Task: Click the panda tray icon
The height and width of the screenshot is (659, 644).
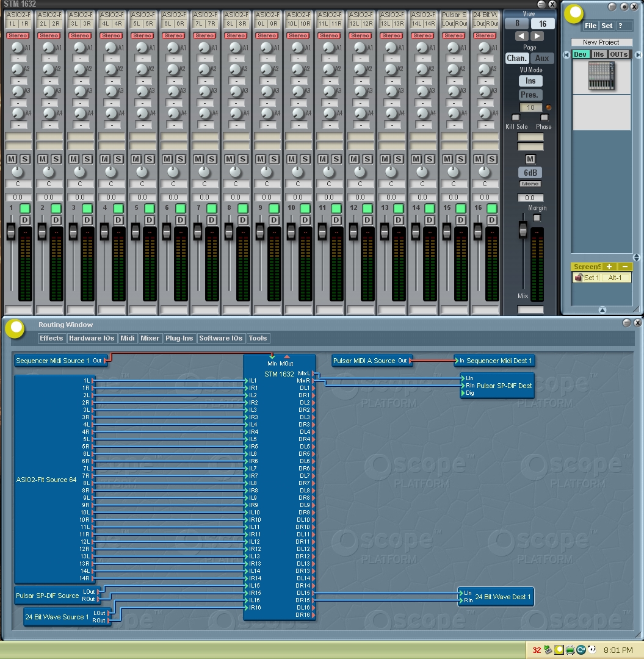Action: [x=592, y=650]
